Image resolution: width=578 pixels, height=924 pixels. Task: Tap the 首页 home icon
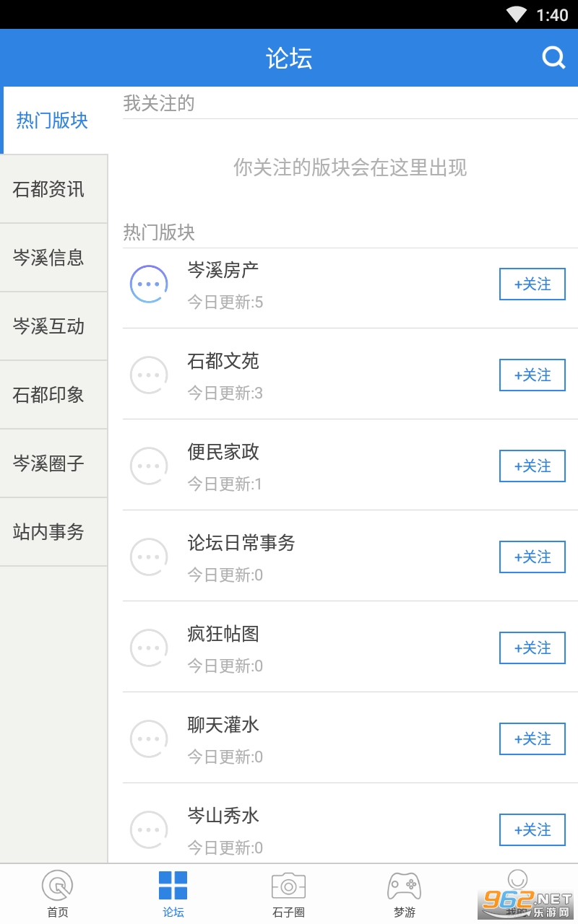58,886
